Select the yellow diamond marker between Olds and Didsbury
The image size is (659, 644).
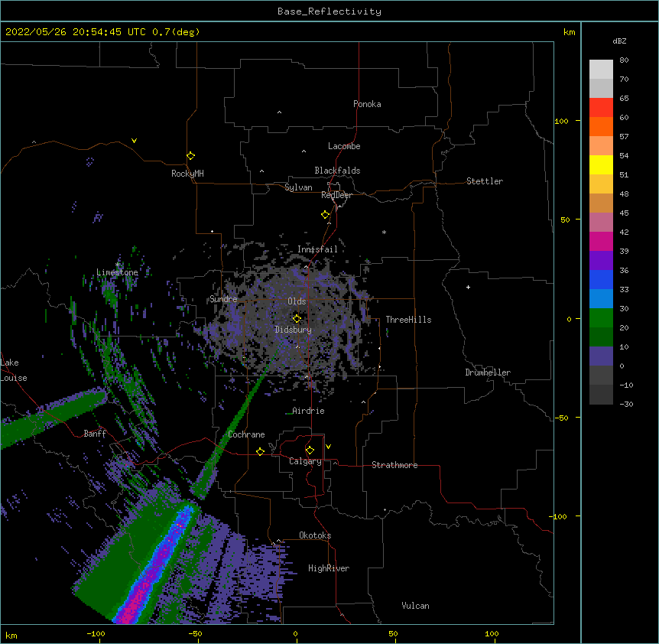[x=297, y=319]
